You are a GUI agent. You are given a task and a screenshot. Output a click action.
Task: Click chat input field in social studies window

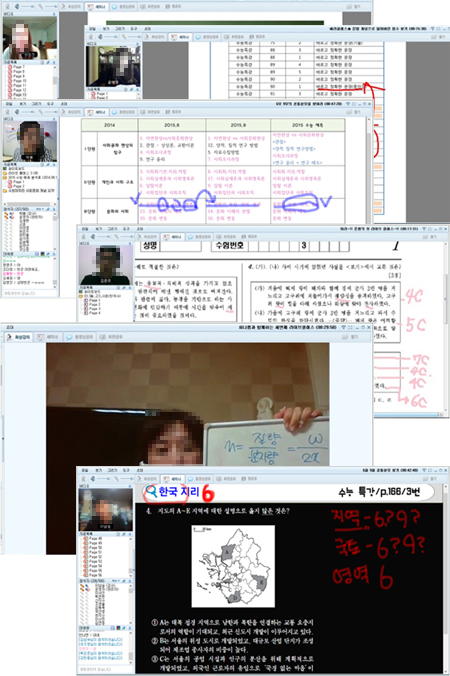pos(30,293)
